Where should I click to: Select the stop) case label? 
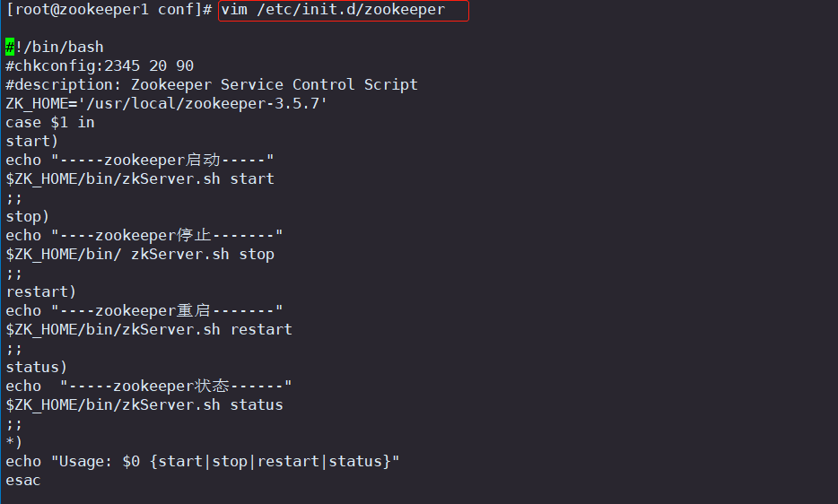[27, 216]
